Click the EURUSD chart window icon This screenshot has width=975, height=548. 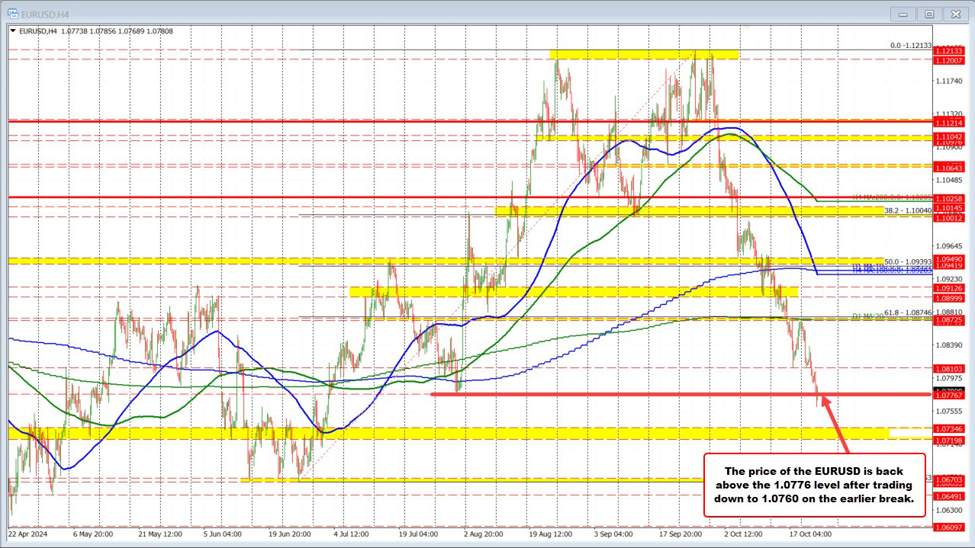pyautogui.click(x=11, y=13)
